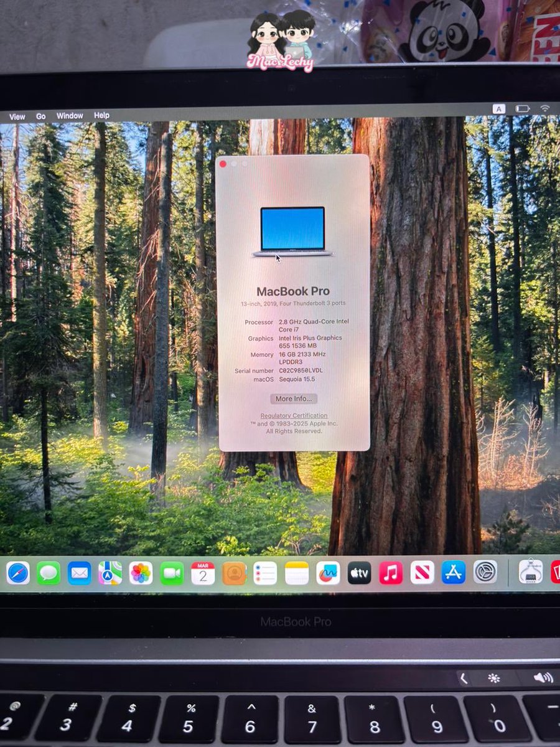The width and height of the screenshot is (560, 747).
Task: Open FaceTime from the Dock
Action: (x=172, y=573)
